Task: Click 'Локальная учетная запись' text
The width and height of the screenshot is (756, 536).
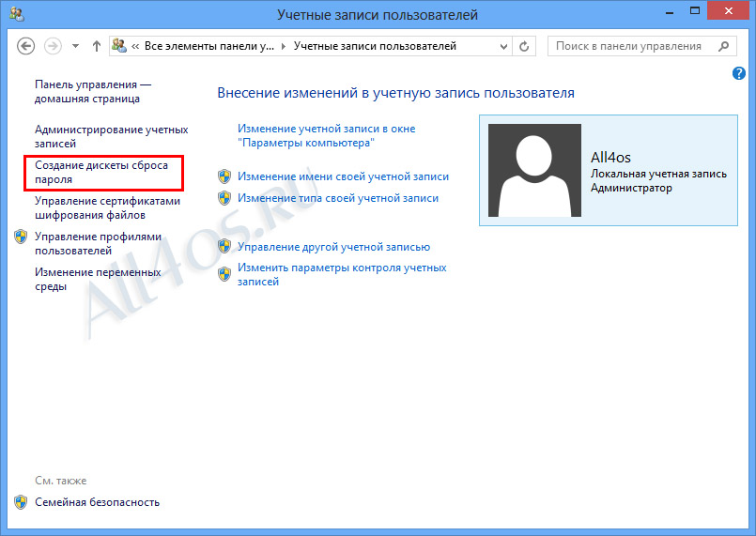Action: (x=658, y=174)
